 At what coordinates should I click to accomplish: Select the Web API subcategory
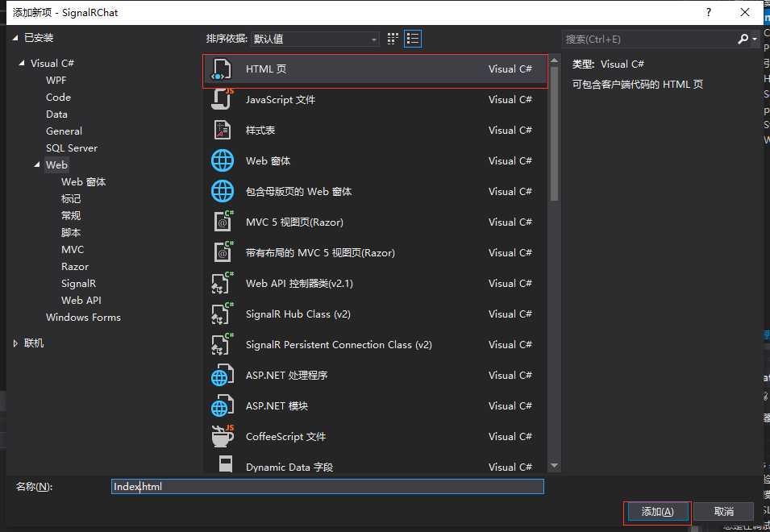[x=81, y=301]
